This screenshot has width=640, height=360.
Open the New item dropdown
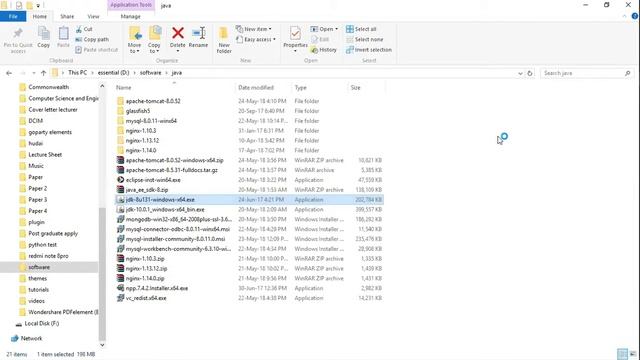[x=253, y=29]
